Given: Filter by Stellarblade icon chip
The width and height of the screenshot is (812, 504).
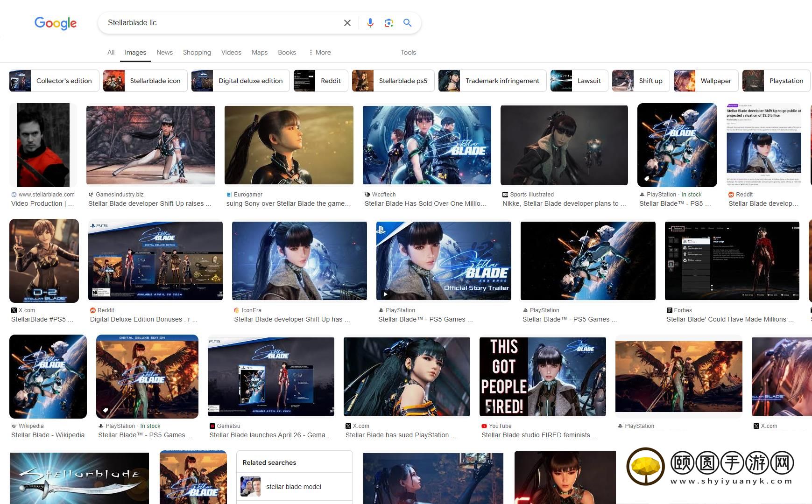Looking at the screenshot, I should pos(145,81).
